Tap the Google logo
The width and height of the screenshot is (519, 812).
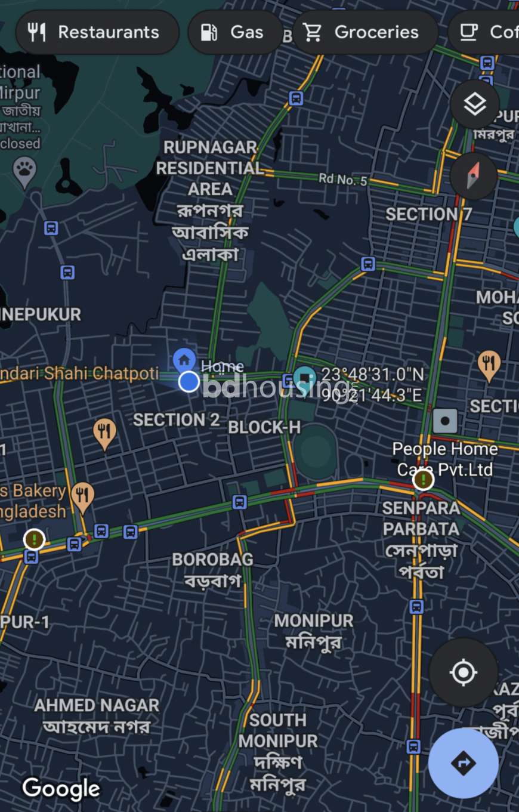coord(61,789)
